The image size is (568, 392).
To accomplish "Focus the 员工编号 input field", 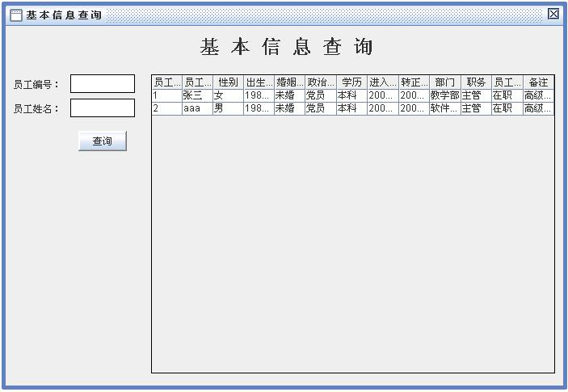I will click(103, 84).
